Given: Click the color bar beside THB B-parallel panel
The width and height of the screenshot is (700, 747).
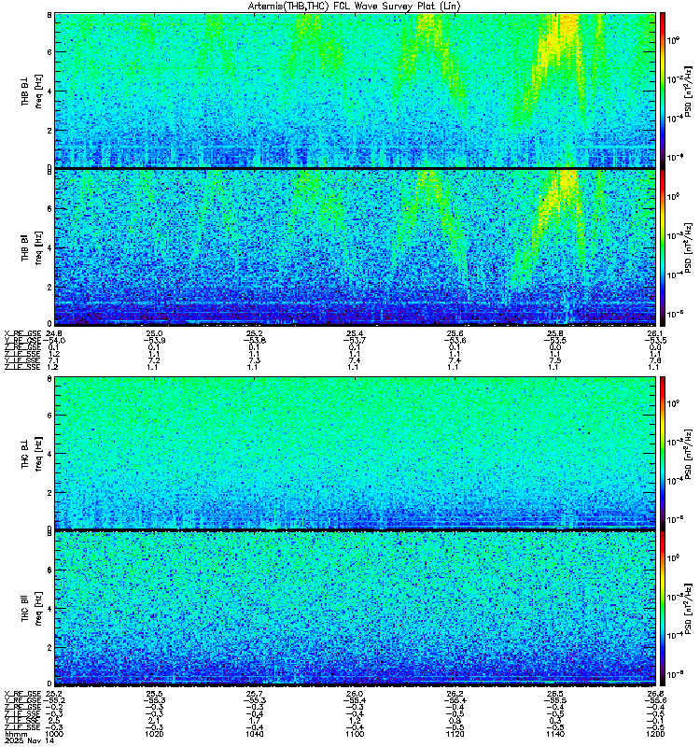Looking at the screenshot, I should click(x=663, y=247).
